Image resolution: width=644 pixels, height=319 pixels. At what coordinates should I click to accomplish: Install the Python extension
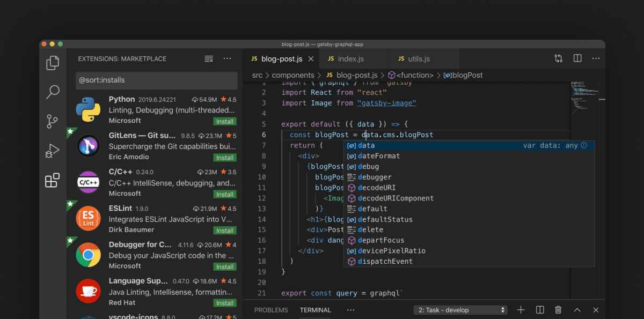click(224, 122)
